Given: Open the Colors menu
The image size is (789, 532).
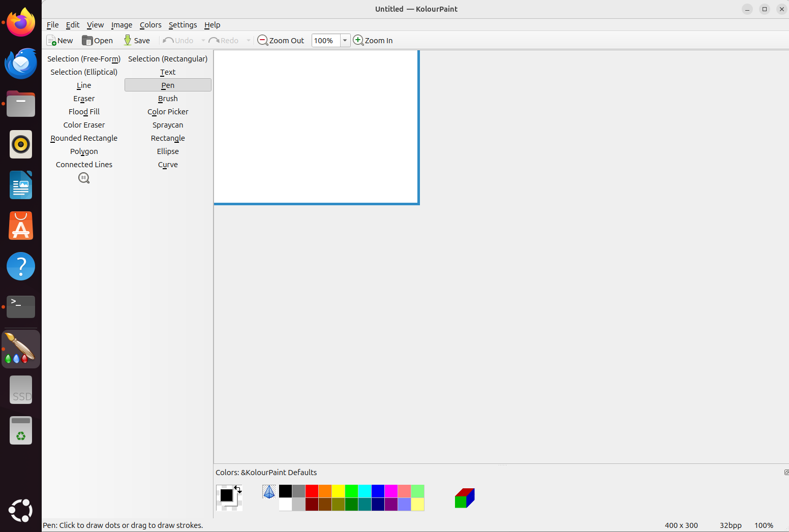Looking at the screenshot, I should click(x=150, y=25).
